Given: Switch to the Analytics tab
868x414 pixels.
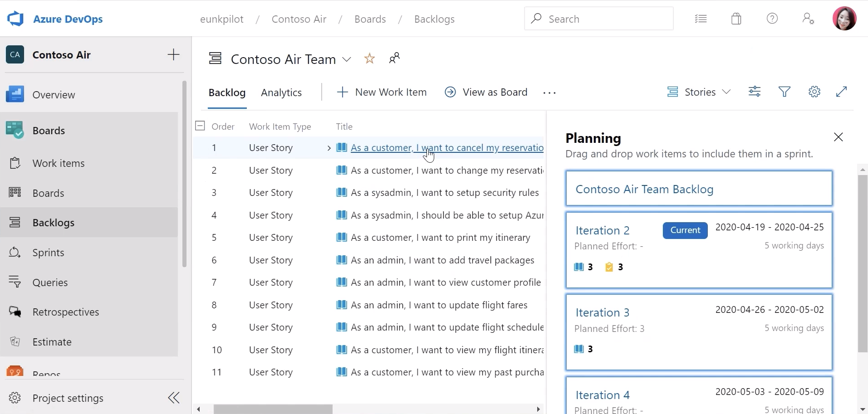Looking at the screenshot, I should (x=281, y=93).
